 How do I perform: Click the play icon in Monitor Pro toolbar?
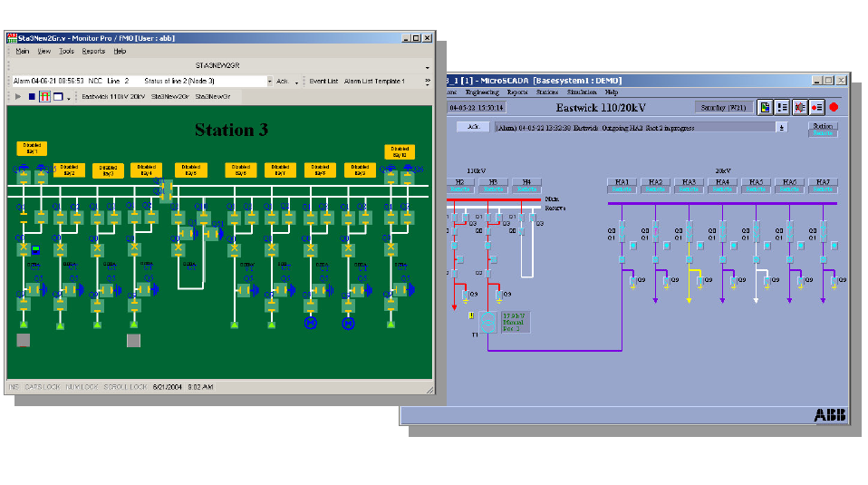(x=18, y=96)
